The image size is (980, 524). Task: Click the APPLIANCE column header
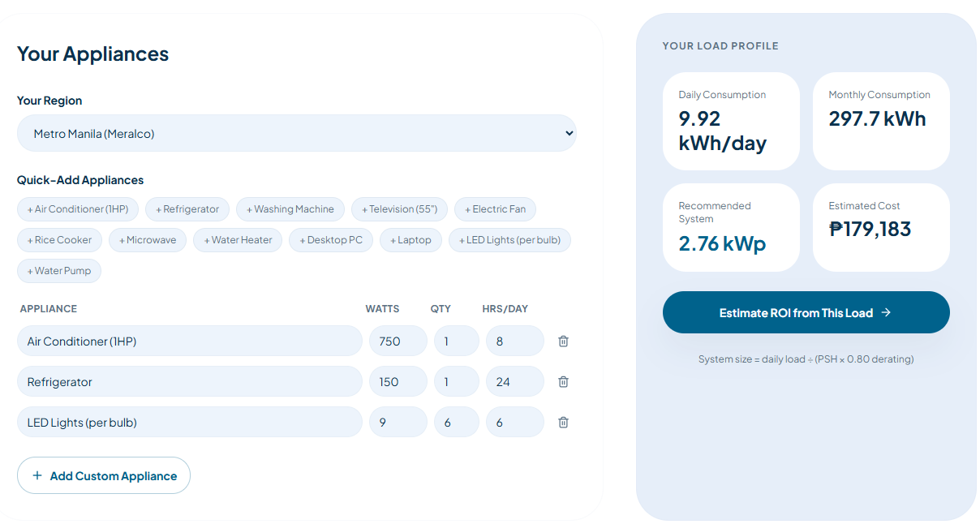[x=49, y=309]
